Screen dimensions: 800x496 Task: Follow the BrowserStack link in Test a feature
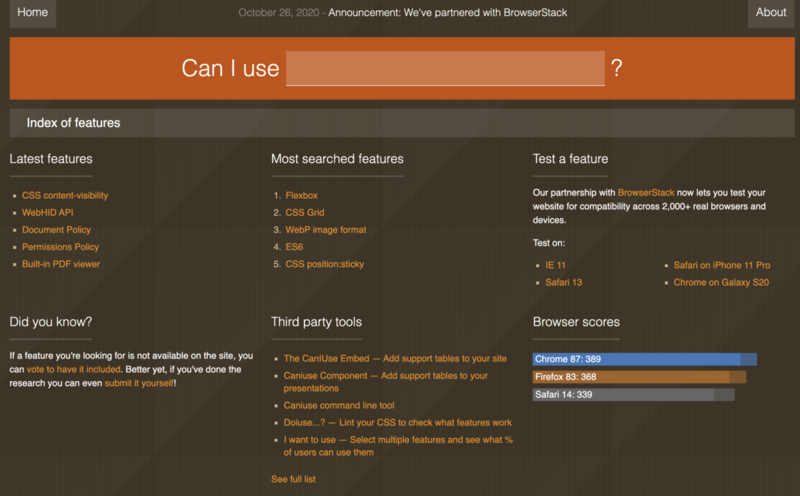coord(646,193)
